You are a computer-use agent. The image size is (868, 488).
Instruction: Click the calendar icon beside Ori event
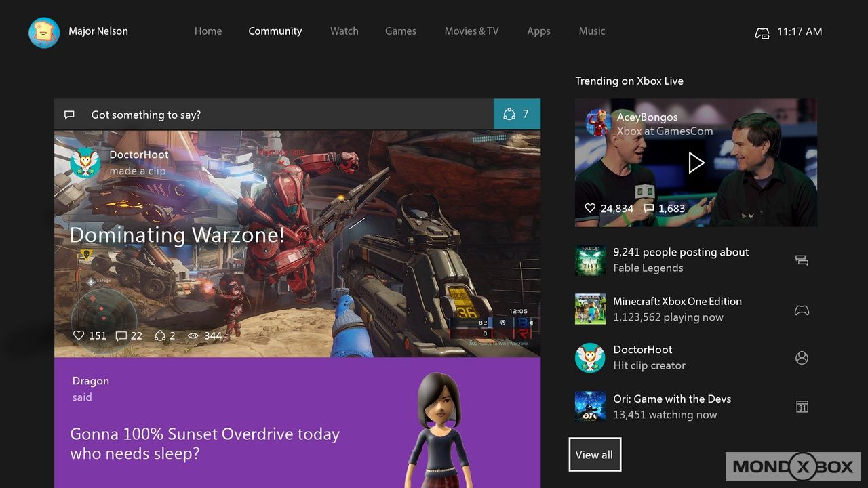click(x=802, y=407)
